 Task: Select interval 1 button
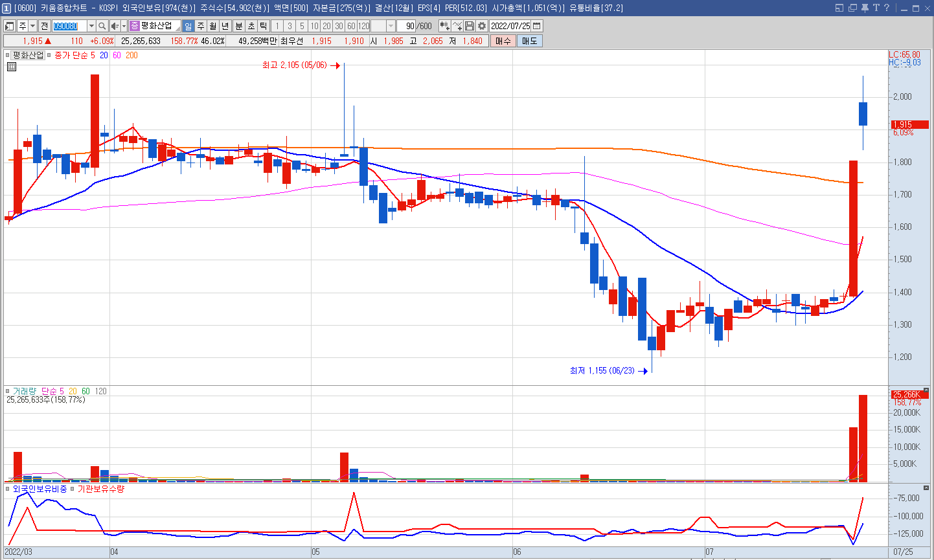(277, 26)
